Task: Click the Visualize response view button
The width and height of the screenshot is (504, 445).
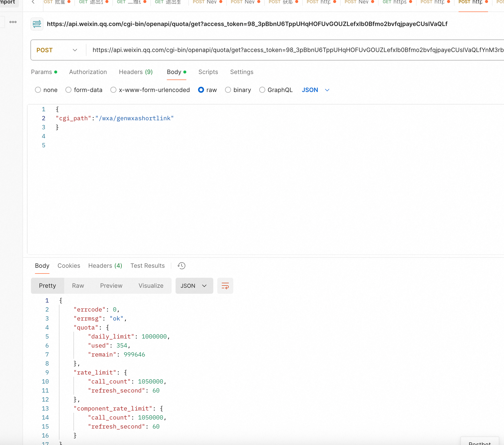Action: [x=151, y=286]
